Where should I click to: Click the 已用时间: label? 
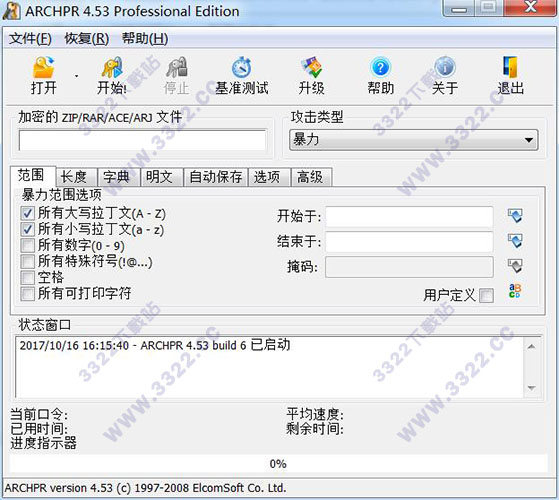[x=39, y=429]
